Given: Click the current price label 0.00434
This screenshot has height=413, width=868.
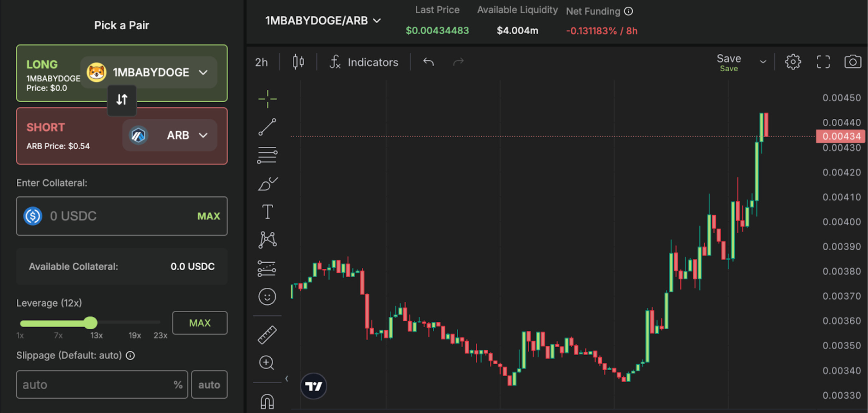Looking at the screenshot, I should click(841, 136).
